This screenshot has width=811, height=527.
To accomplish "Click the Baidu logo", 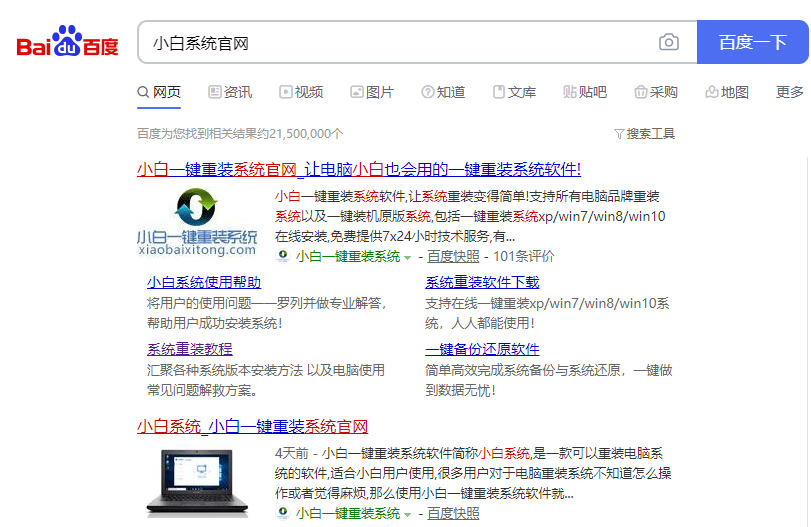I will pyautogui.click(x=67, y=41).
